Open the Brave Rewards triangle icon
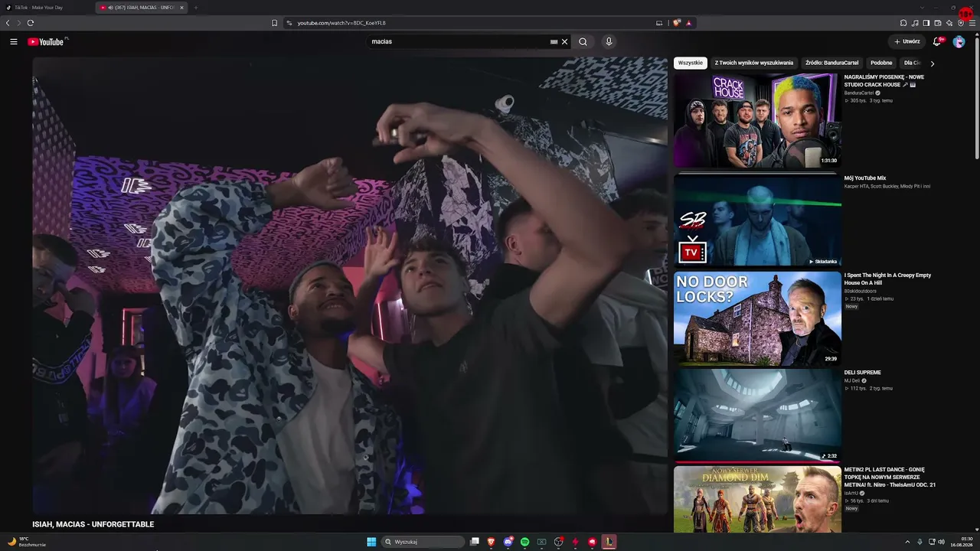Image resolution: width=980 pixels, height=551 pixels. [x=688, y=23]
